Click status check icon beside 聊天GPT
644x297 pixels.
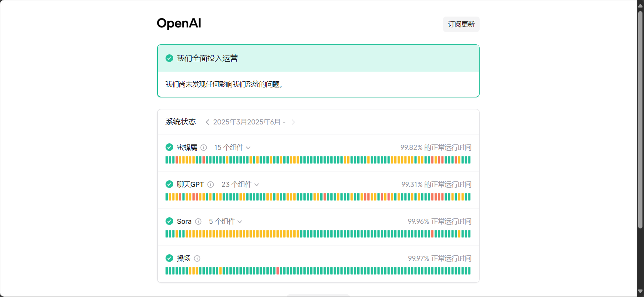pos(169,184)
